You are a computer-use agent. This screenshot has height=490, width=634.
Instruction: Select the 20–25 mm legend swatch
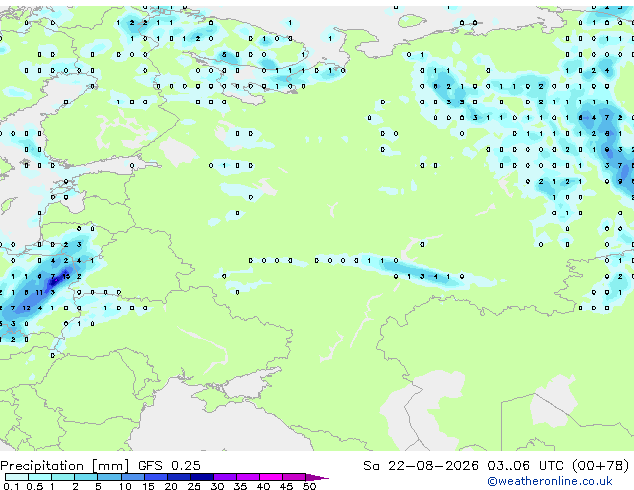pyautogui.click(x=179, y=477)
